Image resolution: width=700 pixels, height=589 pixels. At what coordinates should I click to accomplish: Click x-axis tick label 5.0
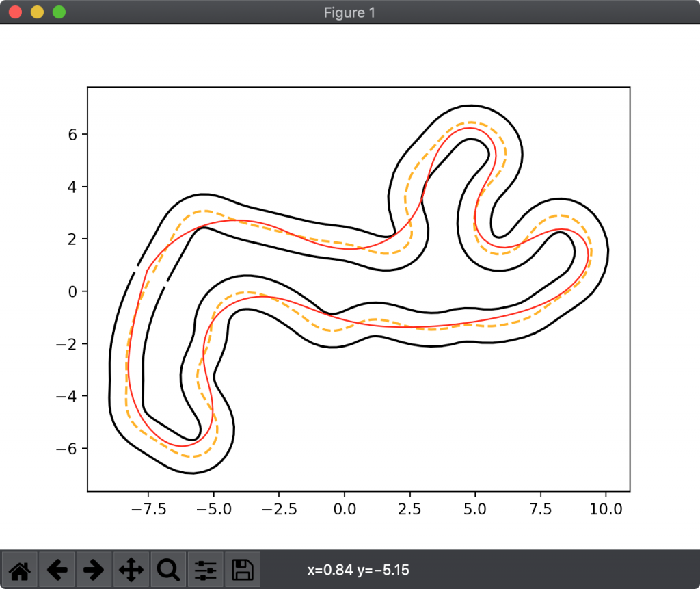tap(475, 509)
